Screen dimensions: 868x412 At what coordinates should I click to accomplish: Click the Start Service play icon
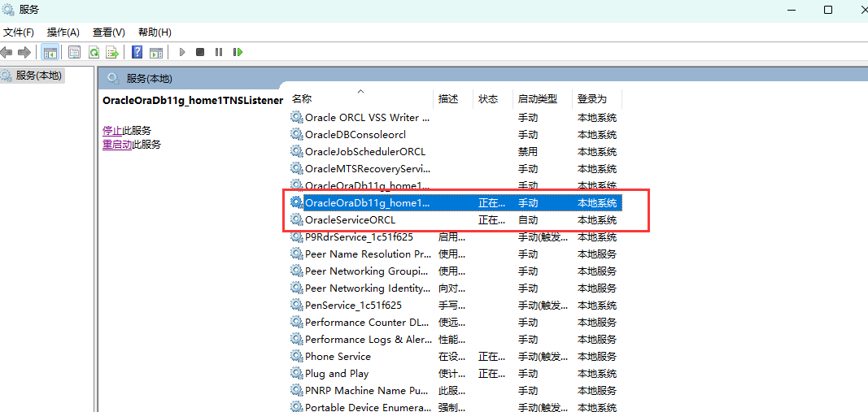pyautogui.click(x=182, y=52)
